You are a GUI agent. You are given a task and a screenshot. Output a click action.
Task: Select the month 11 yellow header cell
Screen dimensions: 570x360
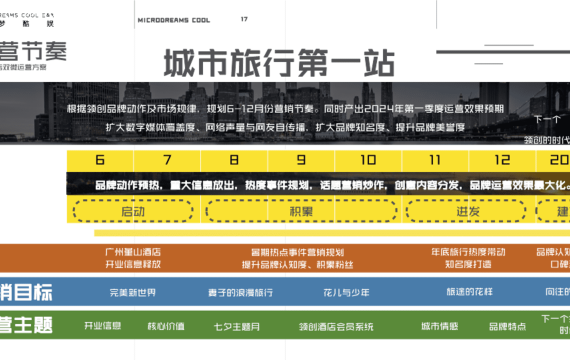435,160
